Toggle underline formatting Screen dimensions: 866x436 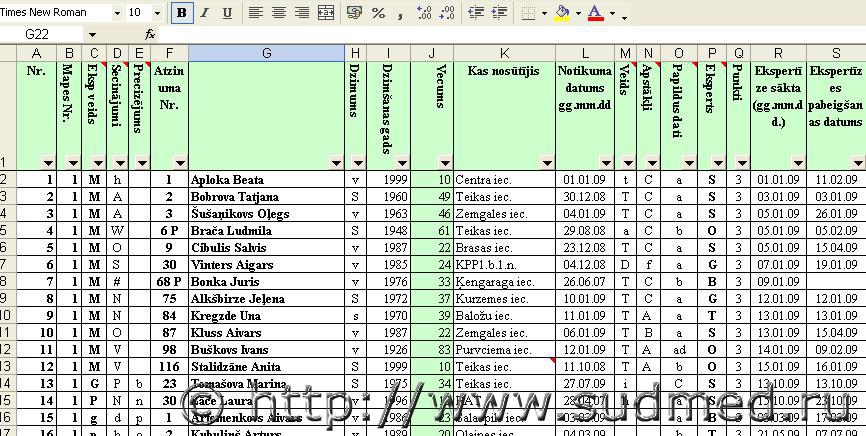click(x=227, y=13)
